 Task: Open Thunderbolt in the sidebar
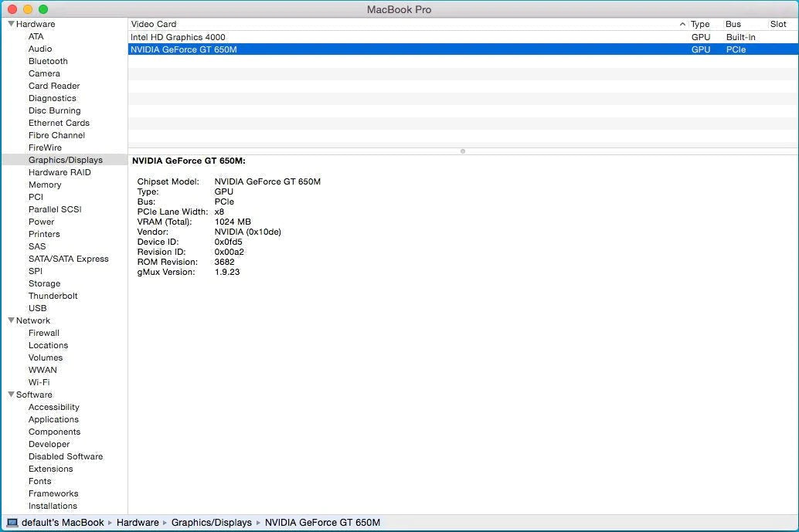click(x=53, y=296)
